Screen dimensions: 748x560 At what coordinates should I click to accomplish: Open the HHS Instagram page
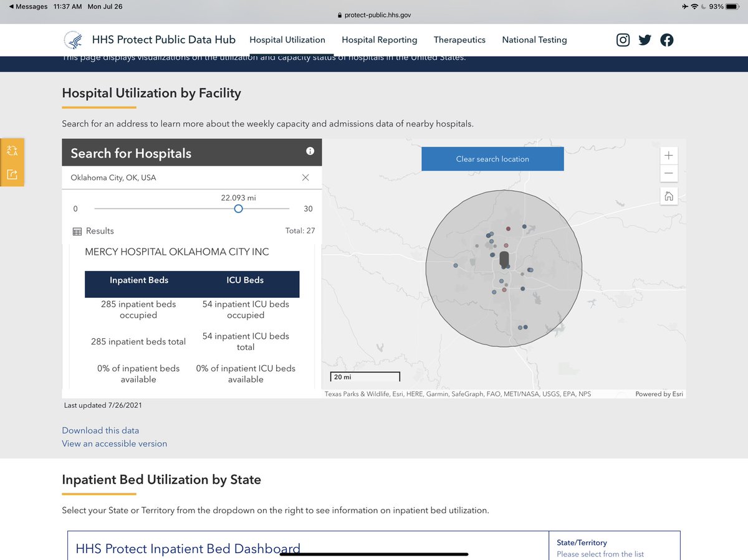pos(623,40)
